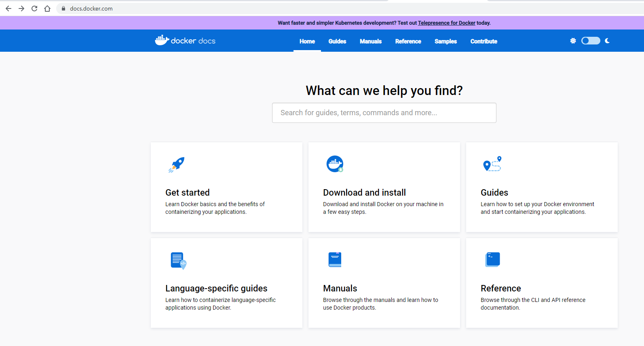The image size is (644, 346).
Task: Click the 'What can we help you find?' heading
Action: click(x=384, y=91)
